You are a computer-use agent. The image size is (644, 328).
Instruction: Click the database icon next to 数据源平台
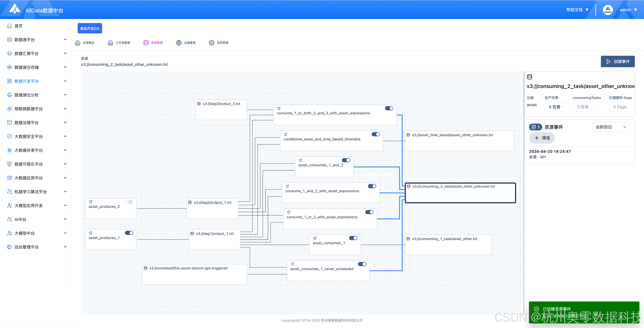9,40
